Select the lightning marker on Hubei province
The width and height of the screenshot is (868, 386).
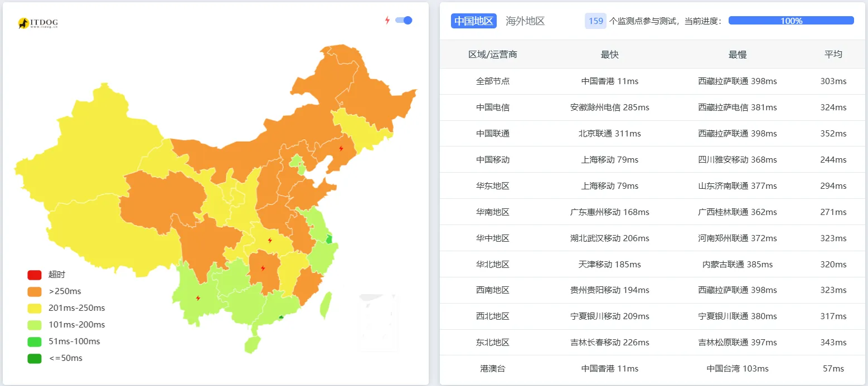coord(270,240)
